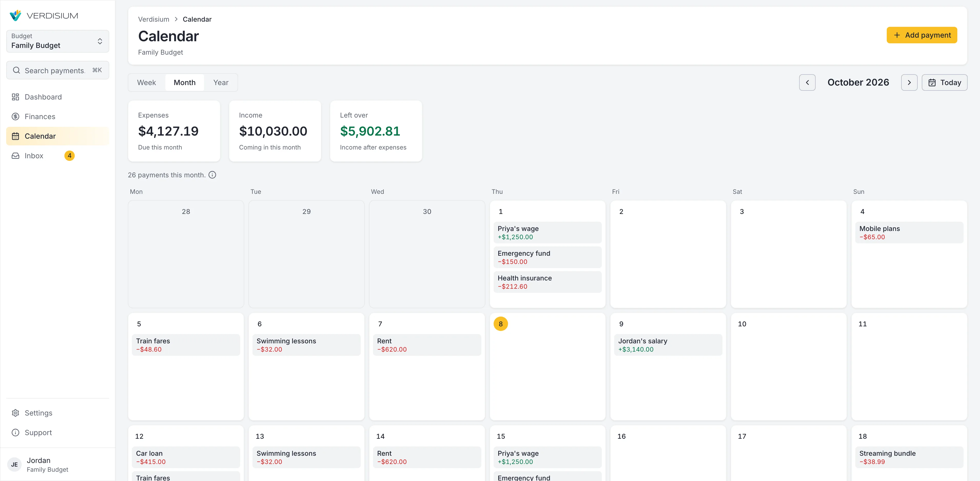Open the Inbox page
The image size is (980, 481).
point(57,156)
